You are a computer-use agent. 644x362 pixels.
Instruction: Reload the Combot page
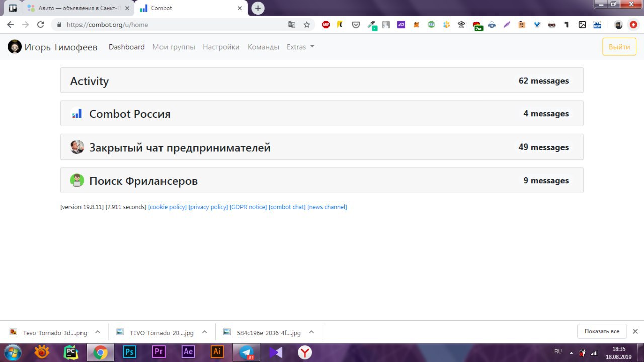[x=41, y=24]
